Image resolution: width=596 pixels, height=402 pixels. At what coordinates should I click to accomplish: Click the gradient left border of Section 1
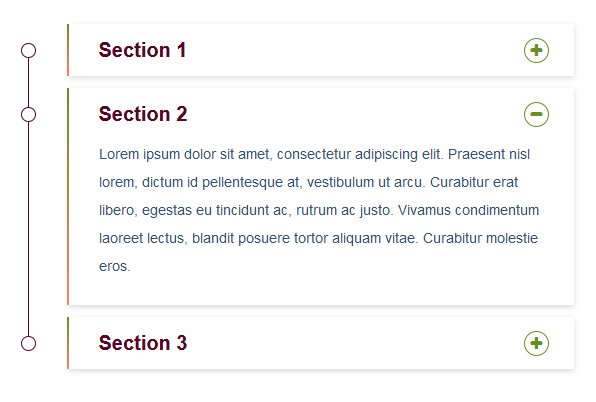pyautogui.click(x=68, y=50)
